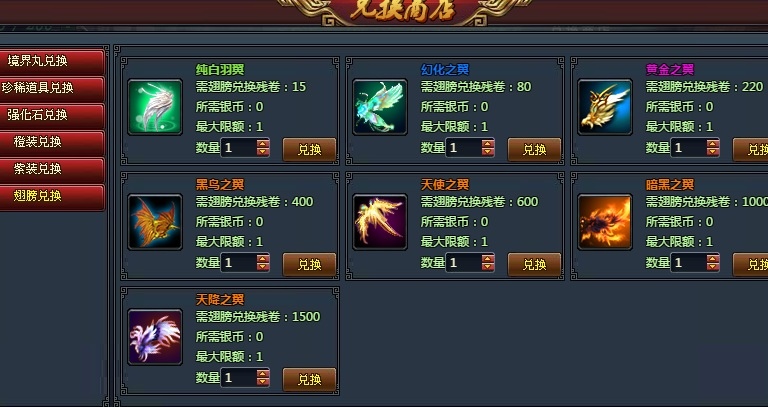Open the 强化石兑换 category tab

click(52, 115)
